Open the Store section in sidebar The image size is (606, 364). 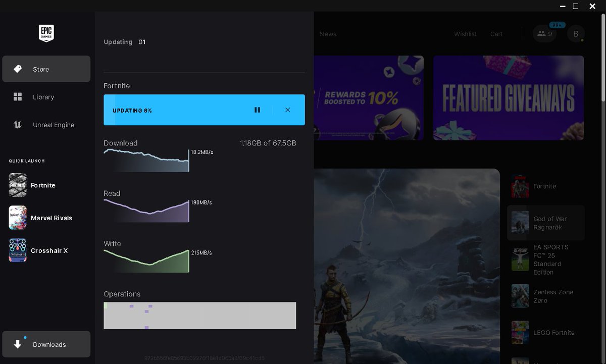pos(46,69)
